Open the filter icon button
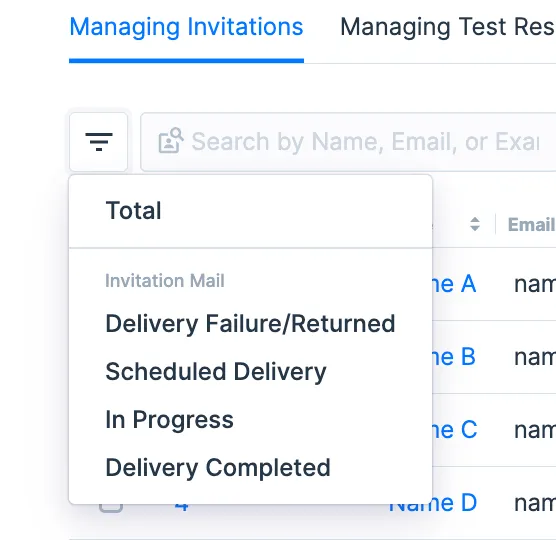Image resolution: width=556 pixels, height=540 pixels. (99, 142)
